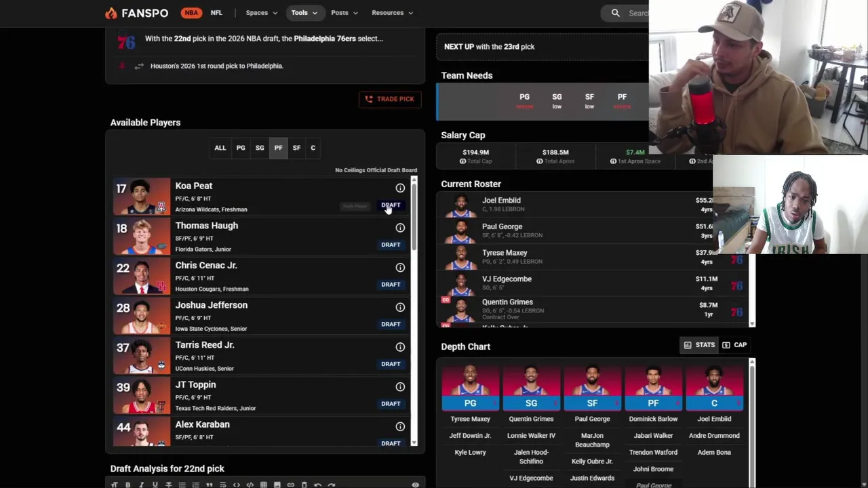Switch to the NFL league tab
The image size is (868, 488).
[216, 13]
